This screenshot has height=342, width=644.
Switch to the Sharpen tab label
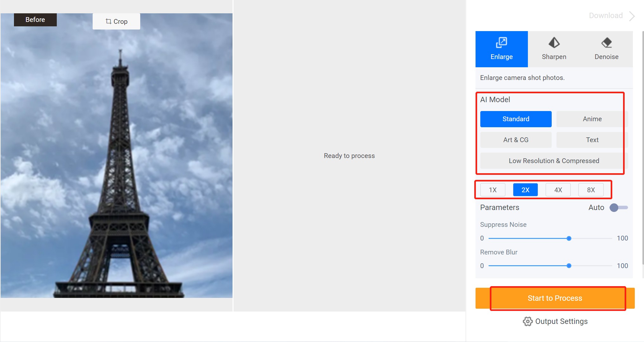point(554,57)
